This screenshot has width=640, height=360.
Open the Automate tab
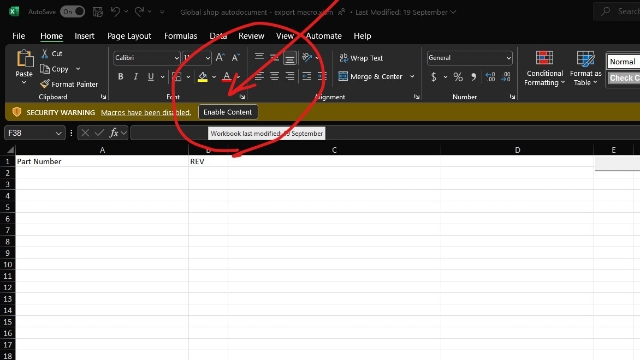coord(323,36)
